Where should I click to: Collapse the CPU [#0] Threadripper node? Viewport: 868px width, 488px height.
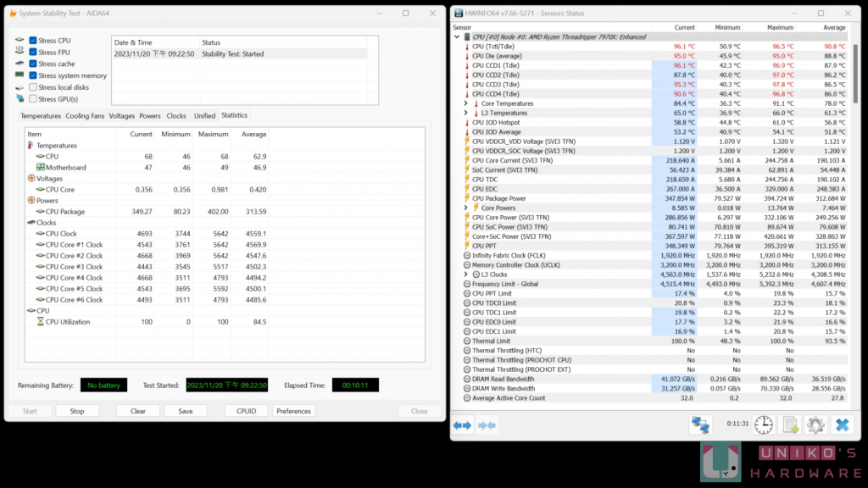[457, 37]
